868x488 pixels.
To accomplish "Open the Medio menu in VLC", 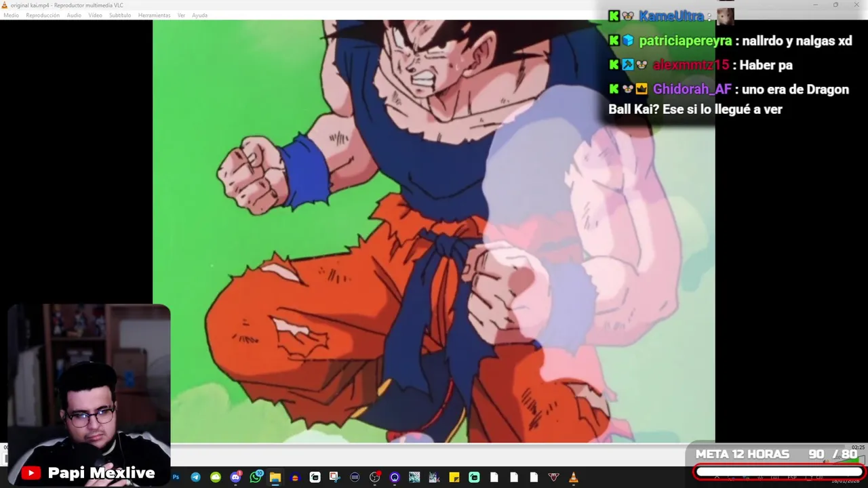I will tap(12, 15).
